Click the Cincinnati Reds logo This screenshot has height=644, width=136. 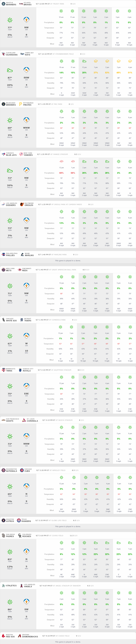pos(19,270)
